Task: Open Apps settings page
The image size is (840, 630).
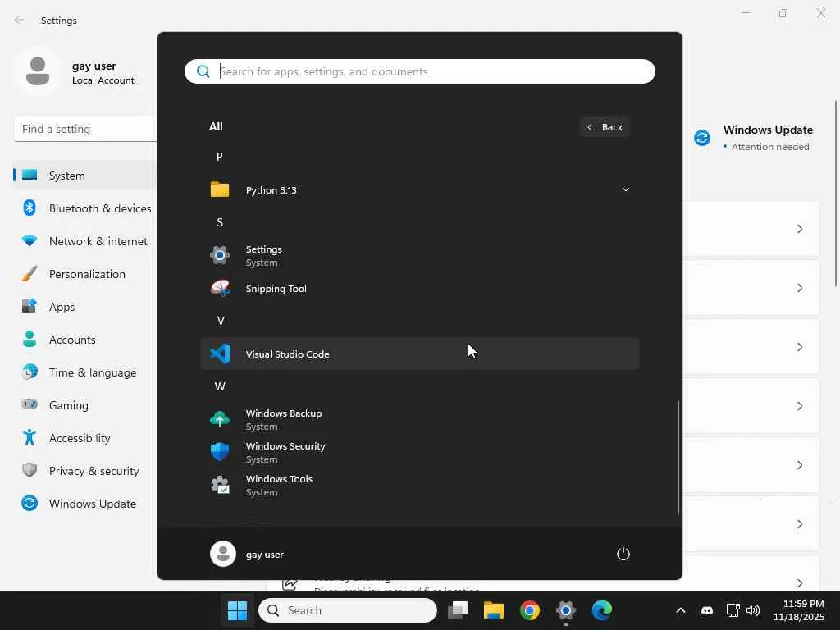Action: pyautogui.click(x=85, y=307)
